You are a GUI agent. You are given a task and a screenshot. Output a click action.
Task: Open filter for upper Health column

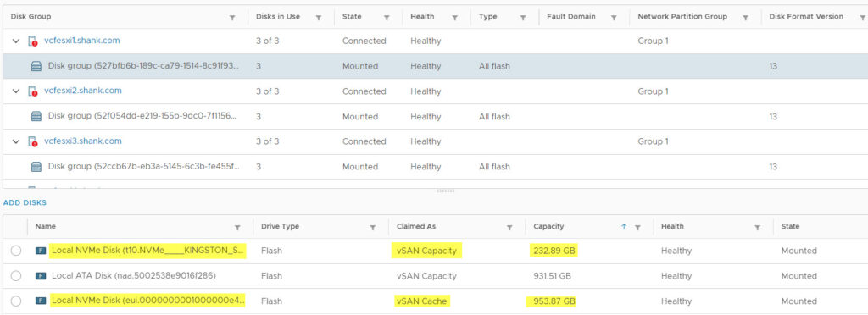[x=455, y=18]
